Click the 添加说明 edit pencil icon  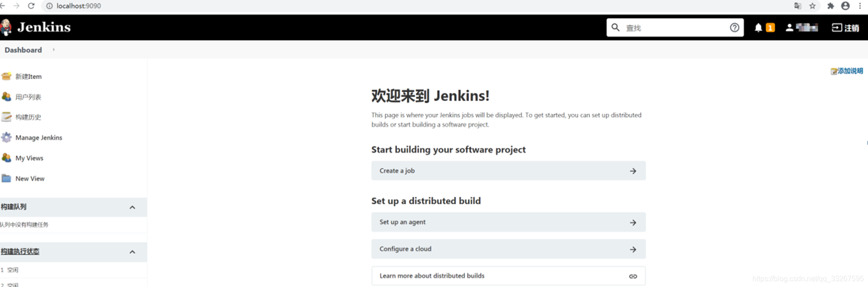coord(834,71)
